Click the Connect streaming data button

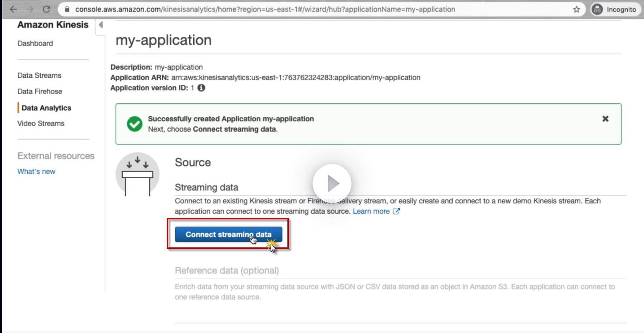pyautogui.click(x=228, y=234)
